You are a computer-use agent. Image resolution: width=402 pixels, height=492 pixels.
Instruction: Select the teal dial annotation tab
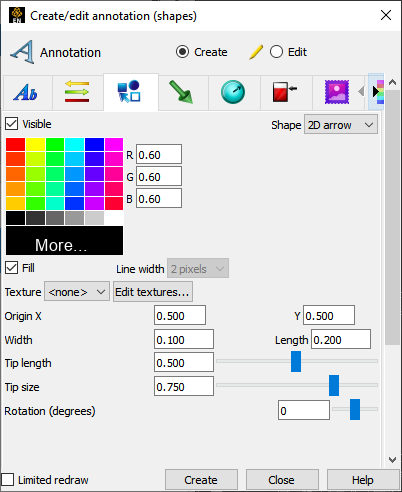tap(233, 92)
